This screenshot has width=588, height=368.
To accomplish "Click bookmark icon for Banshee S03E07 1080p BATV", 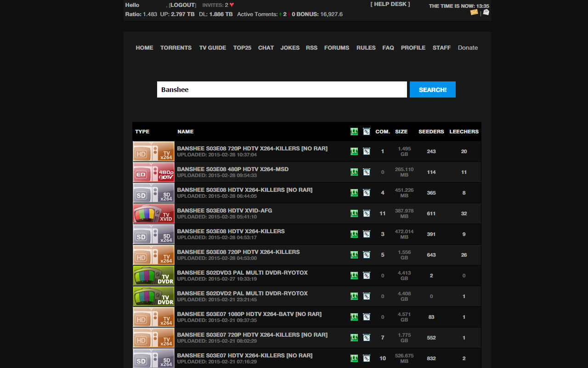I will (366, 317).
